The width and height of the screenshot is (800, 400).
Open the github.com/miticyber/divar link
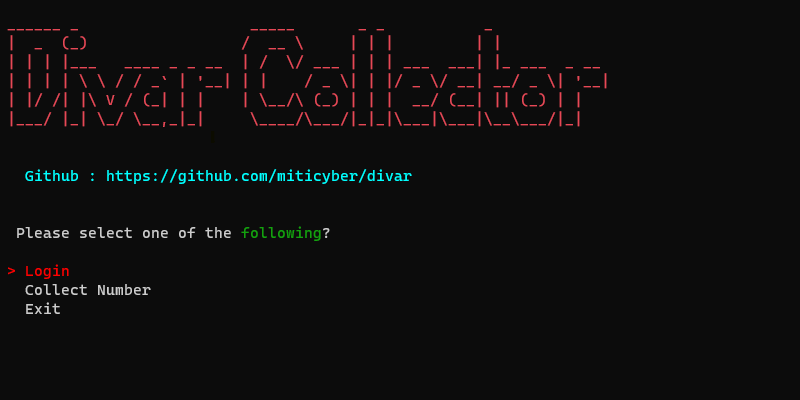(x=259, y=177)
